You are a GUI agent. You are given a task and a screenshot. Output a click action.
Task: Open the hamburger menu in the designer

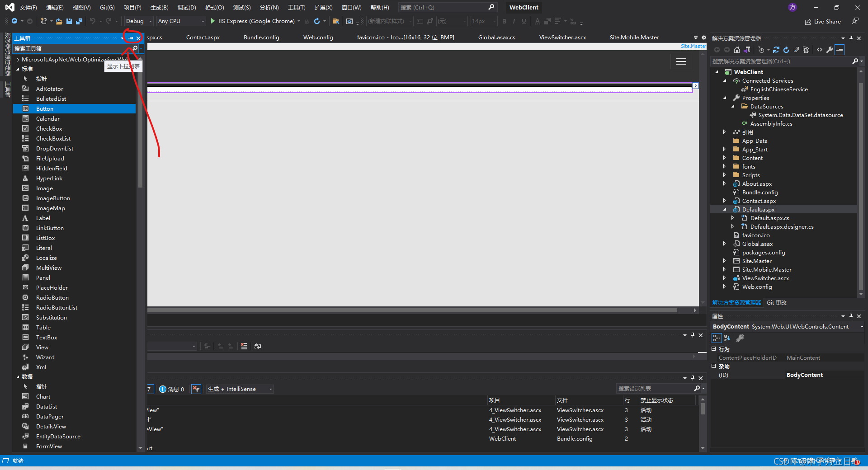click(681, 61)
